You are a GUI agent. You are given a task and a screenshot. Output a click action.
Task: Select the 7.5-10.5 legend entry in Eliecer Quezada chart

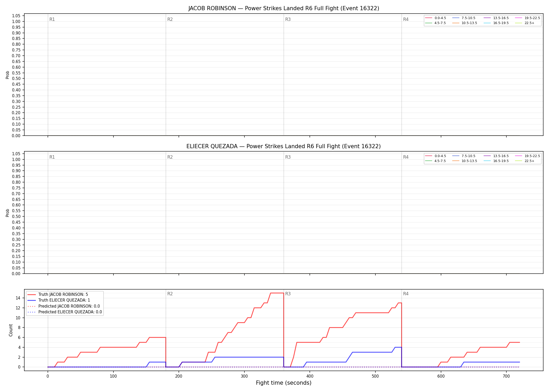[x=464, y=156]
